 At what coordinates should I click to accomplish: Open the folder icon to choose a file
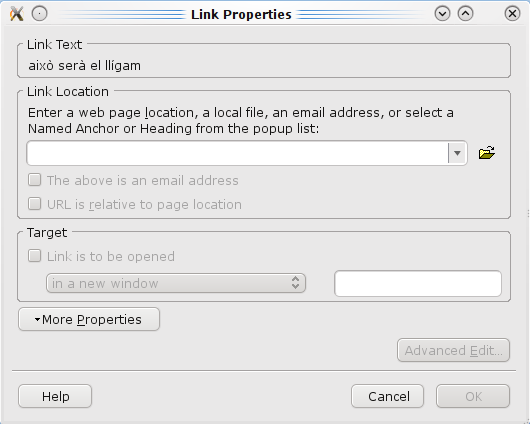(x=487, y=153)
